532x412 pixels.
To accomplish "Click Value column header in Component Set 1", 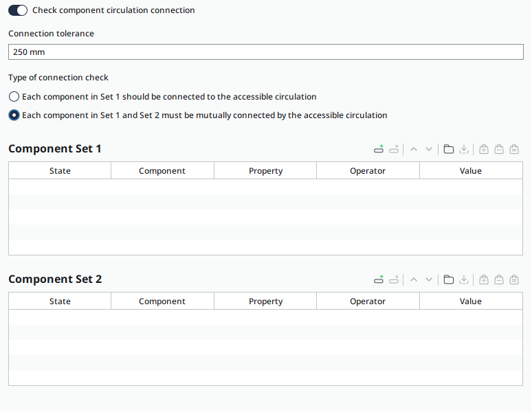I will click(471, 171).
